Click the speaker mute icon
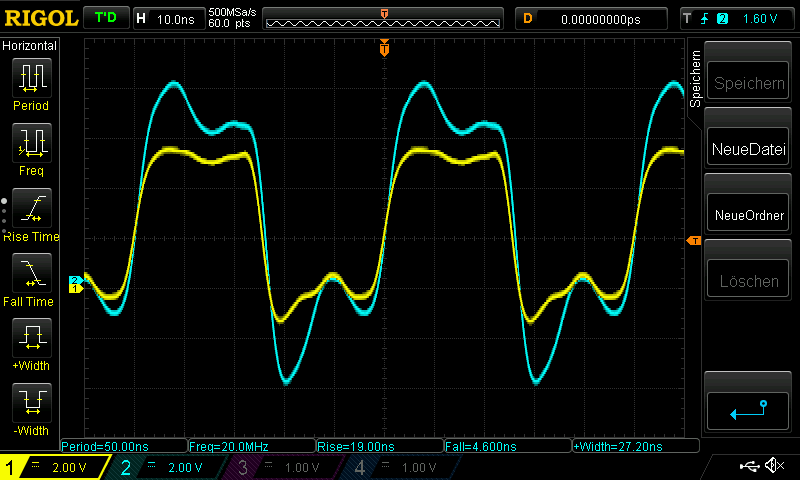The height and width of the screenshot is (480, 800). 773,466
